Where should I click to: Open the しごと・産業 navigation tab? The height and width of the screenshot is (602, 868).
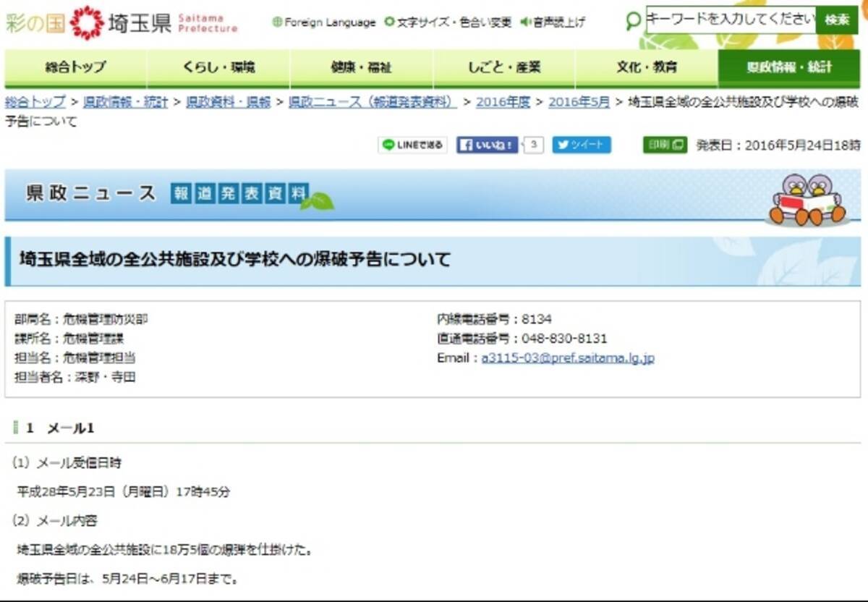click(504, 68)
